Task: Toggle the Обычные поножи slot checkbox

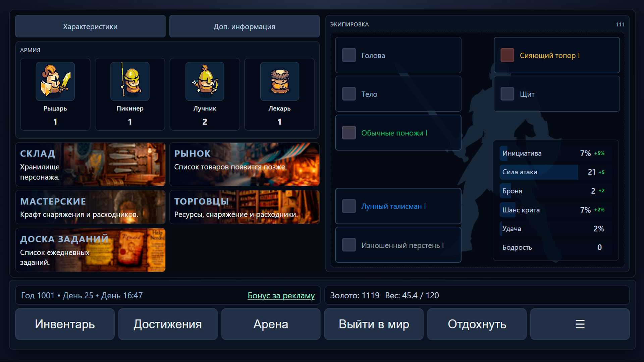Action: (349, 132)
